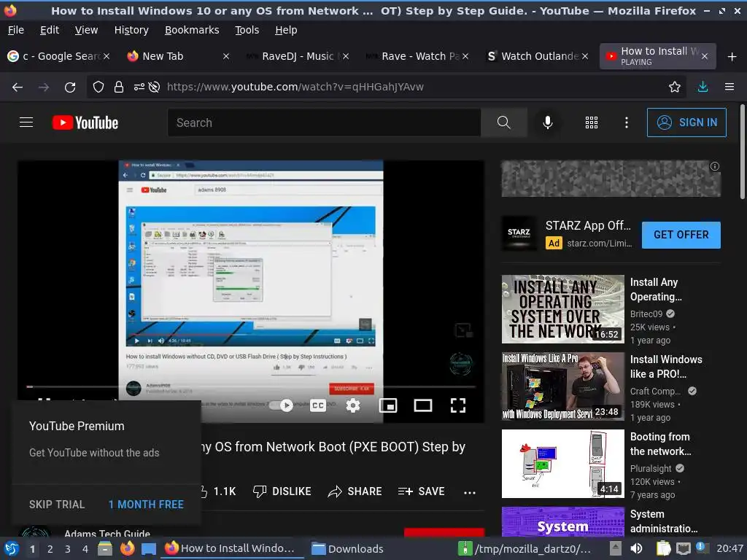This screenshot has height=560, width=747.
Task: Open the taskbar start menu icon
Action: tap(12, 548)
